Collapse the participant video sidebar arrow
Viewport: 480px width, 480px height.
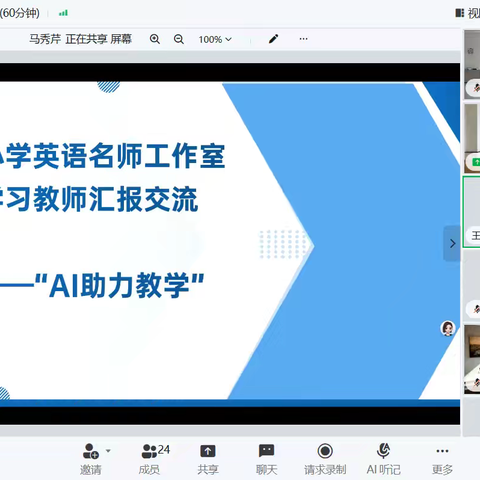pos(452,244)
